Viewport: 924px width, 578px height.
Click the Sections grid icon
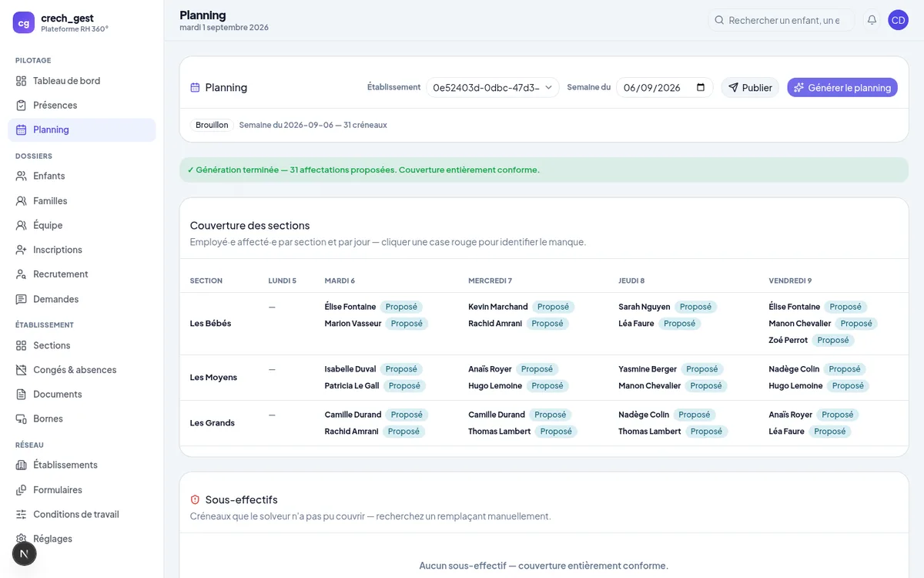pyautogui.click(x=22, y=346)
